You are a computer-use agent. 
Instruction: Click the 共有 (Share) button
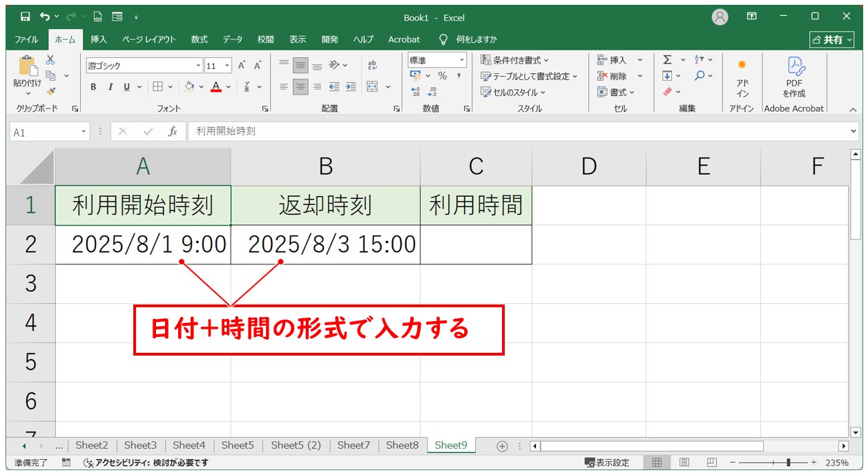click(x=831, y=39)
